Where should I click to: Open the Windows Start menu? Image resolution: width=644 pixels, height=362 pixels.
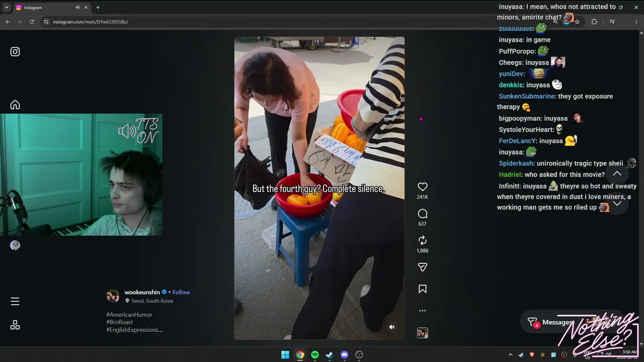285,355
